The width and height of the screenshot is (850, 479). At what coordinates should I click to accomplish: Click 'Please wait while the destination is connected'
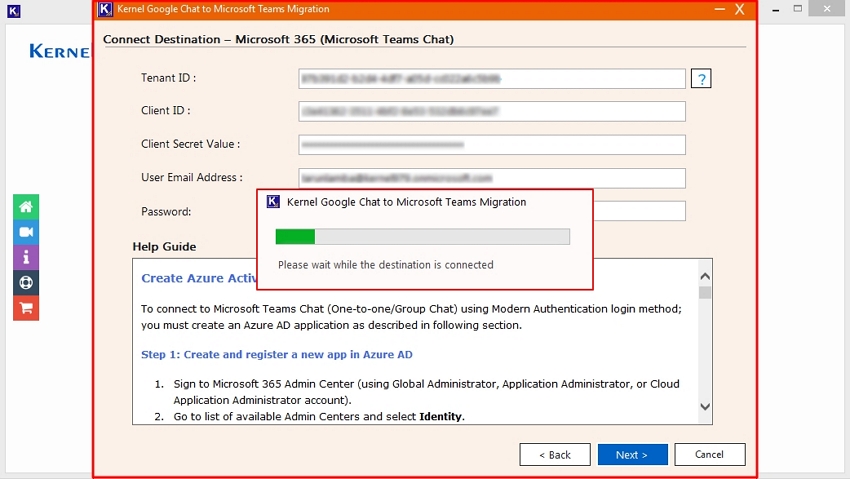click(385, 265)
